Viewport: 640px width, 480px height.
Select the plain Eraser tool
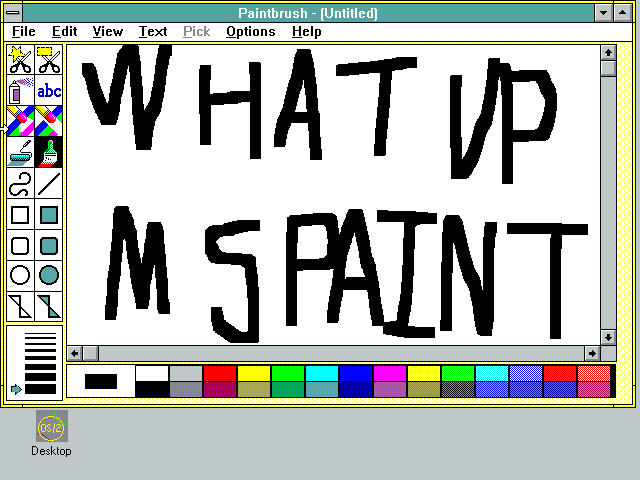click(49, 121)
